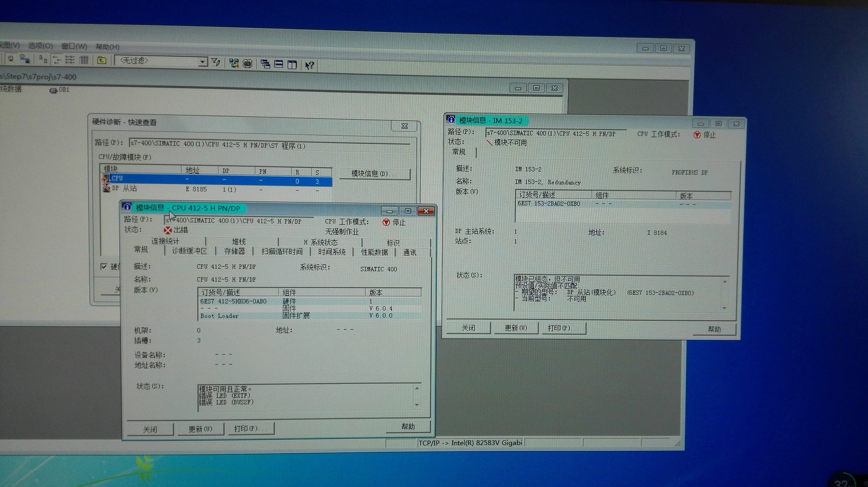The image size is (868, 487).
Task: Toggle the checkbox in hardware diagnostics dialog
Action: 104,266
